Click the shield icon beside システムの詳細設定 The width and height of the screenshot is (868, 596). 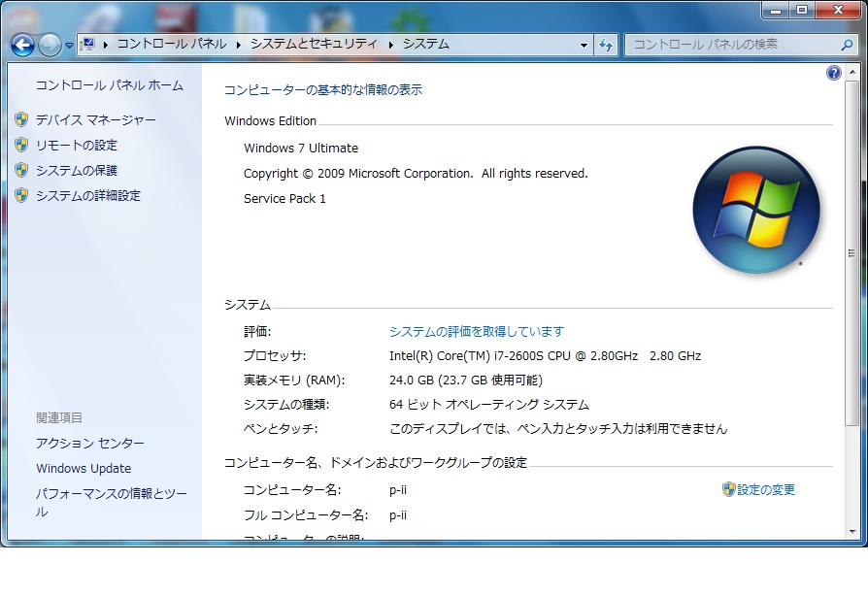click(21, 195)
